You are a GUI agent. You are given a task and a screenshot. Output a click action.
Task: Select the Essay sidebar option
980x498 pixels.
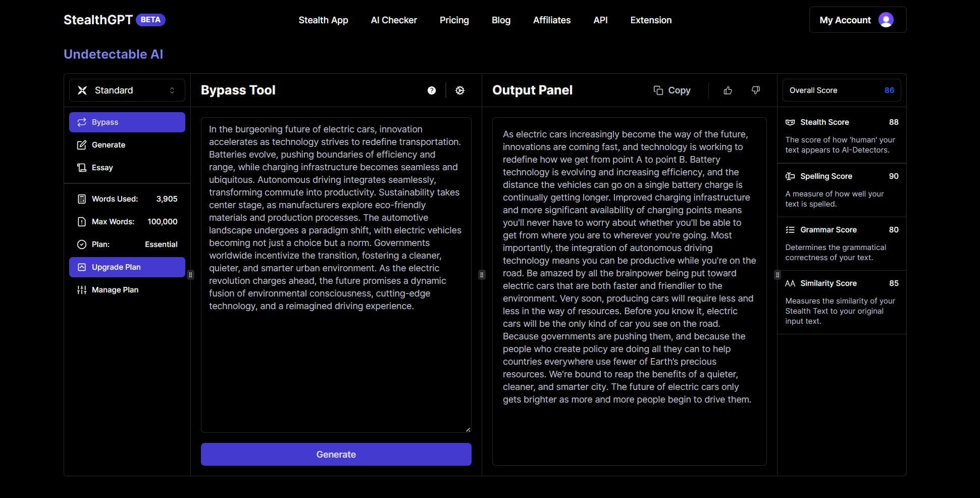pos(127,168)
